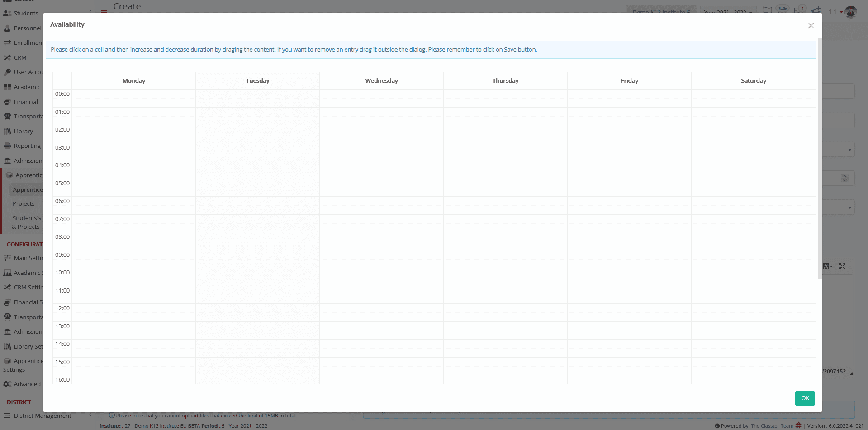Click the background number stepper arrows
Image resolution: width=868 pixels, height=430 pixels.
point(844,178)
